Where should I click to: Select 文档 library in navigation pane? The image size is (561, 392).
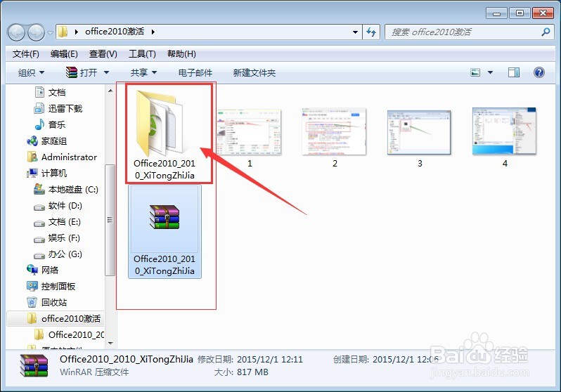click(x=50, y=92)
